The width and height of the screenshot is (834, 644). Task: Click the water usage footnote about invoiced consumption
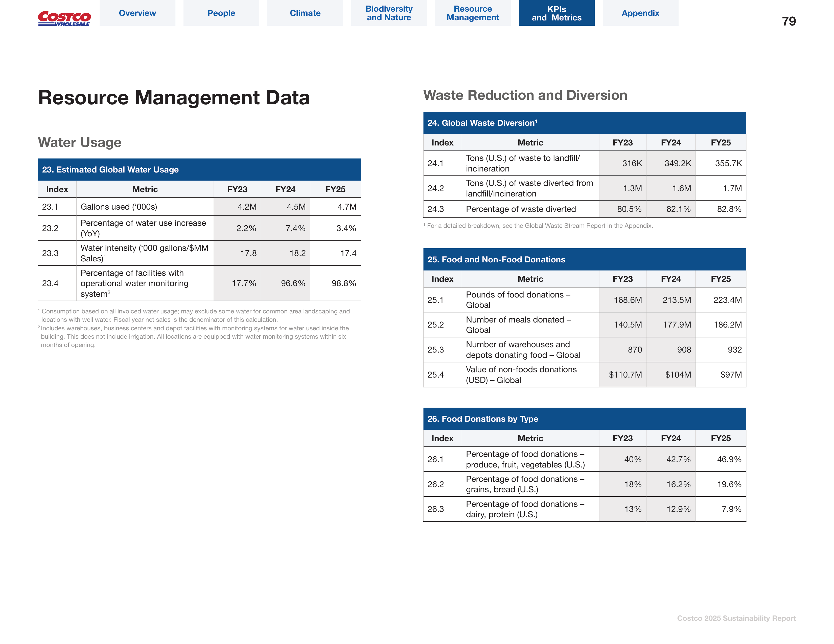194,315
